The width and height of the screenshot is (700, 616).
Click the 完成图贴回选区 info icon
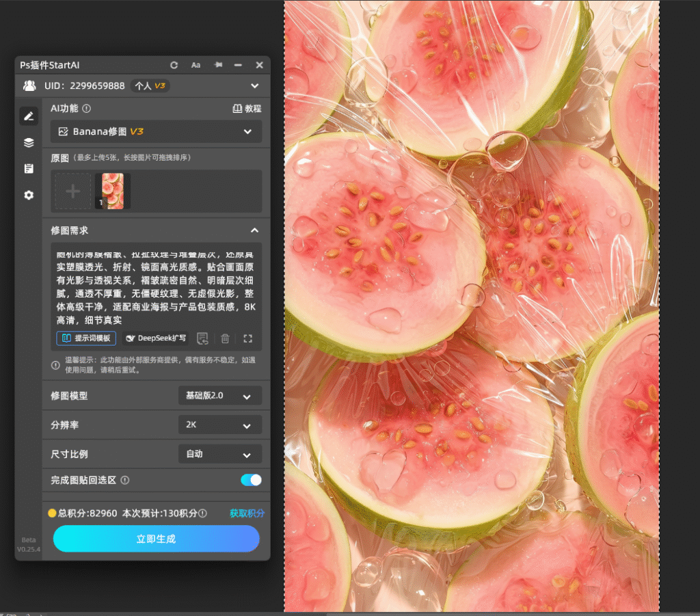point(125,481)
